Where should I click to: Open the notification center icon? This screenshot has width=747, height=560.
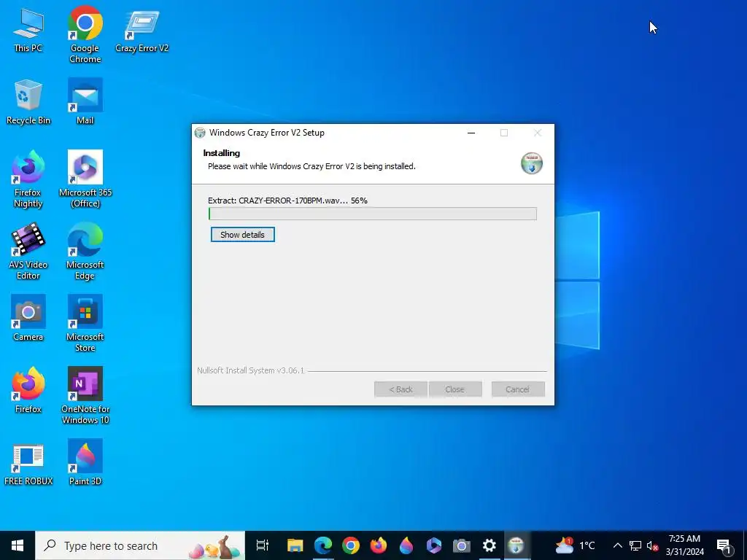click(724, 545)
